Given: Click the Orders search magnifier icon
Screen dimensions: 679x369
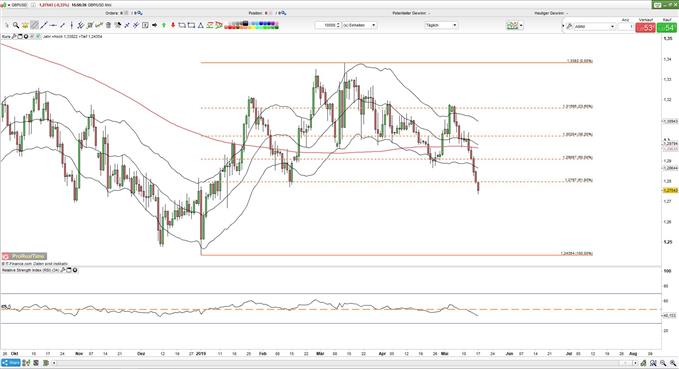Looking at the screenshot, I should coord(141,13).
